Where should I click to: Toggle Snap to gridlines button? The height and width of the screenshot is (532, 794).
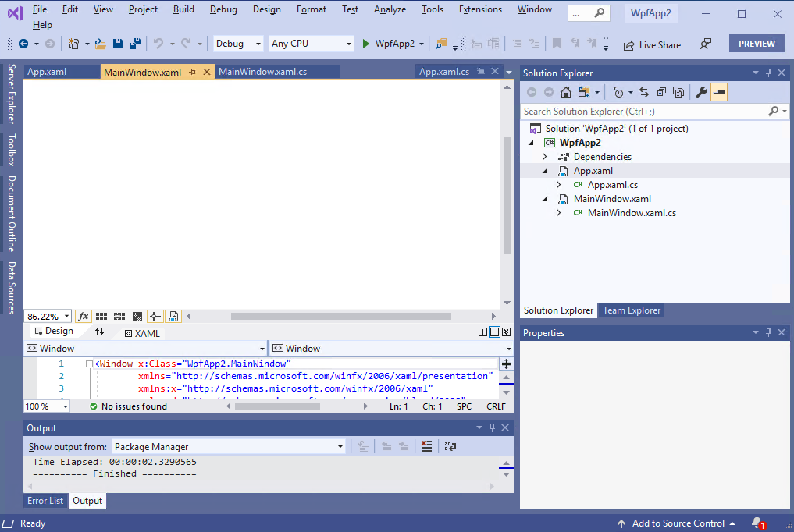tap(119, 317)
